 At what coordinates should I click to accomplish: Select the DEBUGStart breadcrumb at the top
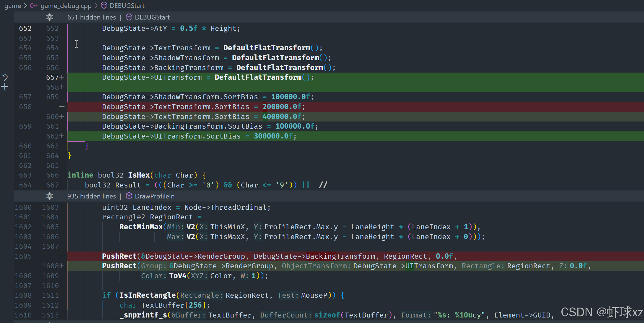click(x=127, y=5)
